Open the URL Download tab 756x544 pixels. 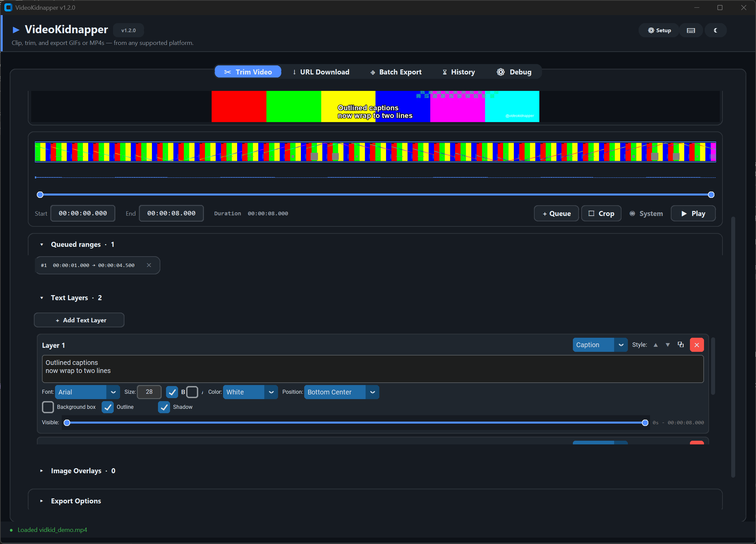(x=321, y=72)
